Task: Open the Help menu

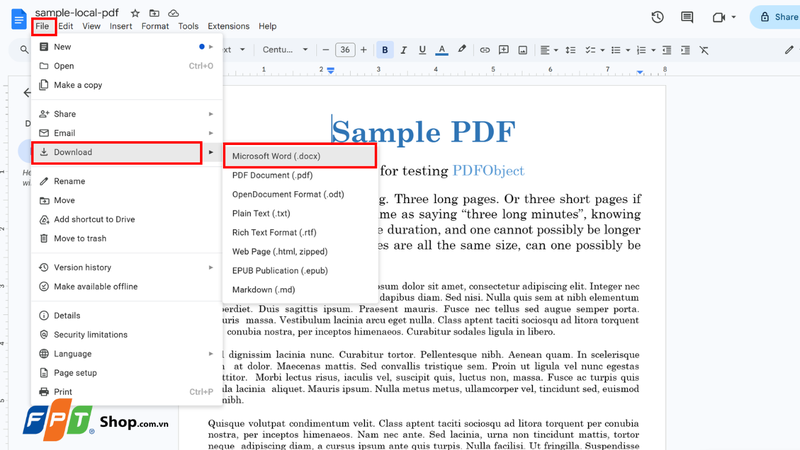Action: coord(267,26)
